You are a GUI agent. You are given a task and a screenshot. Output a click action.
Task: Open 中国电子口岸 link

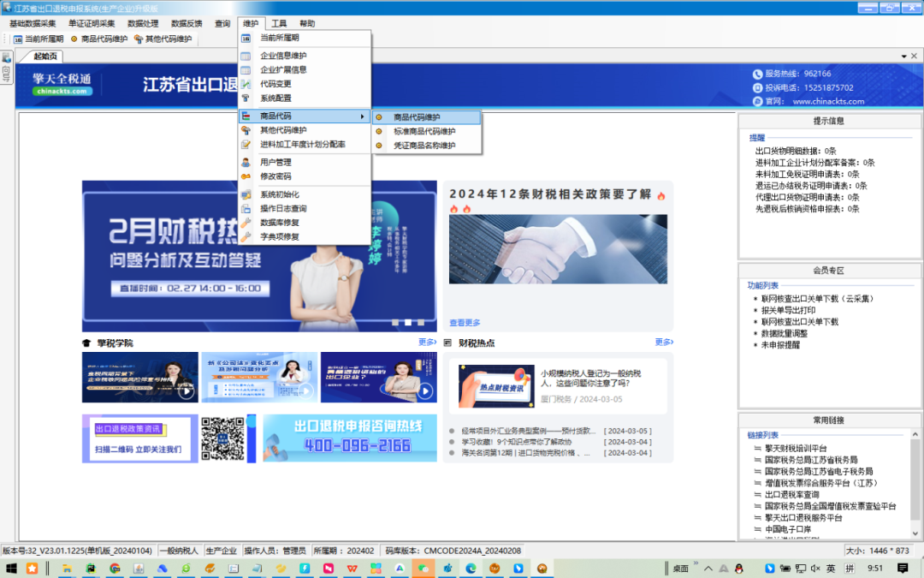[x=789, y=530]
